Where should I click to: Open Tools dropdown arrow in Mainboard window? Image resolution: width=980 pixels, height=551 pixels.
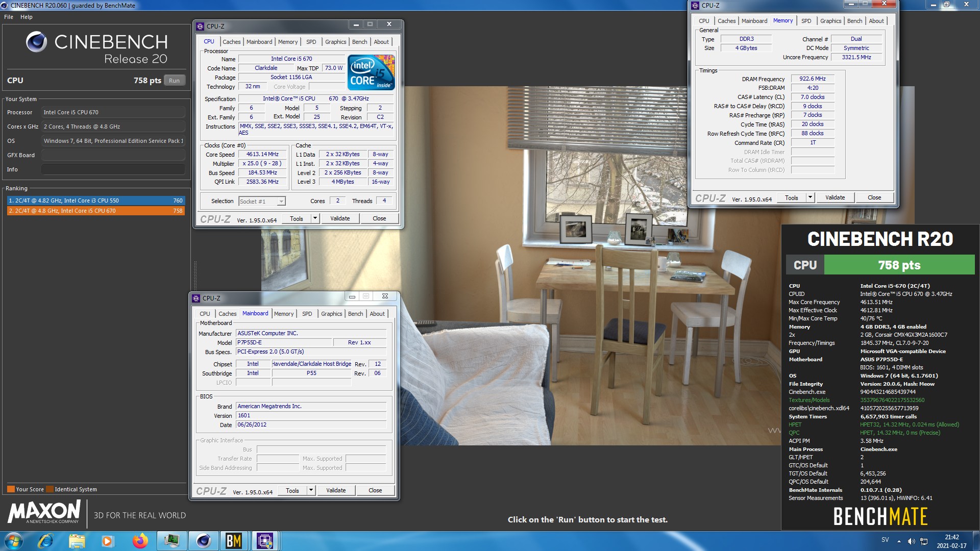click(x=311, y=490)
